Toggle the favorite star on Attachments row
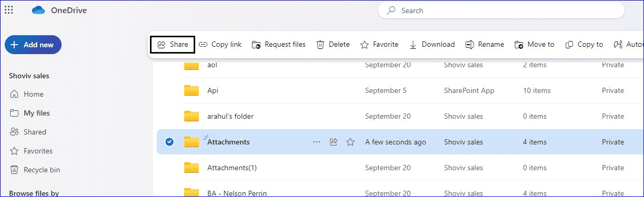 pos(350,142)
